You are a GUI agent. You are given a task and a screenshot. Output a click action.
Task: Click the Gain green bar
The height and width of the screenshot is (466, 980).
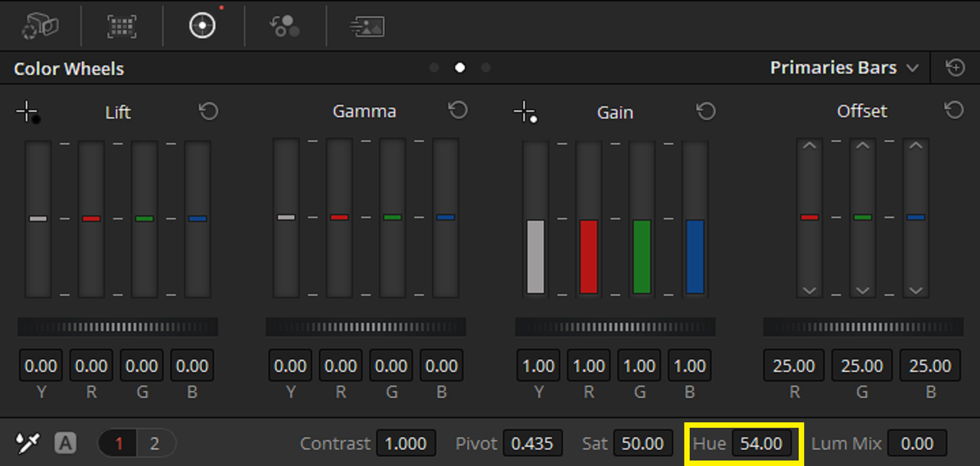[642, 256]
